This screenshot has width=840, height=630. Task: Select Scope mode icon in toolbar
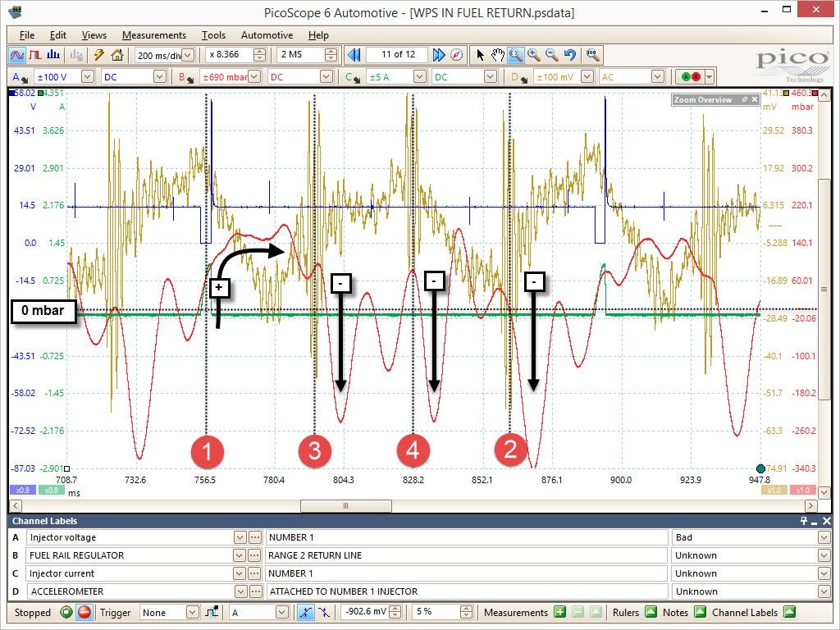16,55
